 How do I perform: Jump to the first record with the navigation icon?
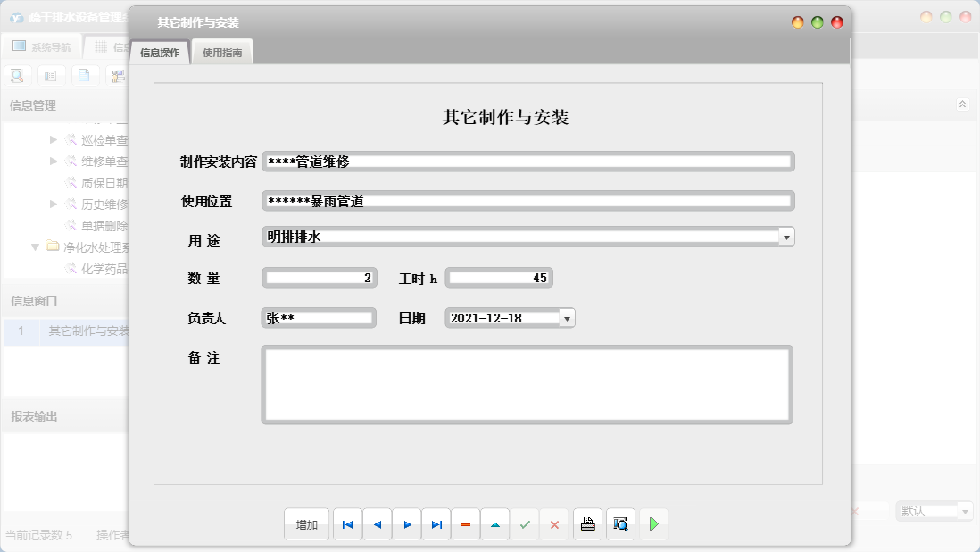pyautogui.click(x=347, y=524)
